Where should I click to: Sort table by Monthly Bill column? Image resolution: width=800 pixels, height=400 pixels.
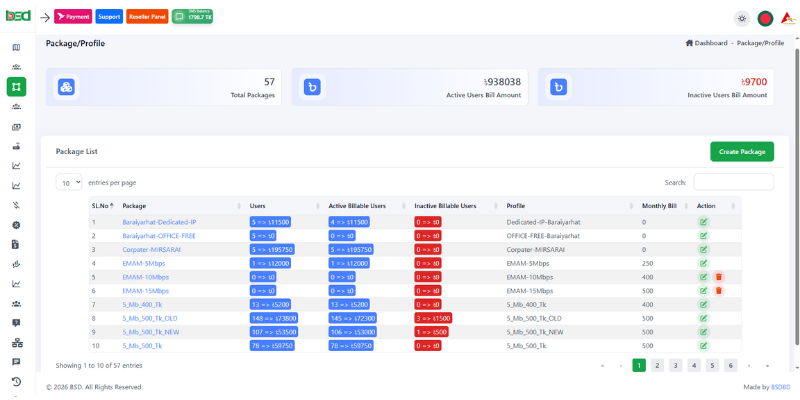(659, 205)
